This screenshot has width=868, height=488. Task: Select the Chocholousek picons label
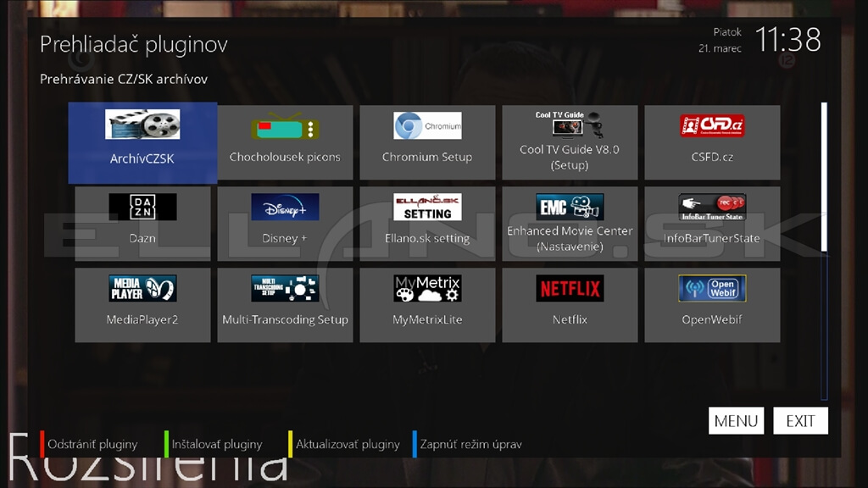coord(285,157)
